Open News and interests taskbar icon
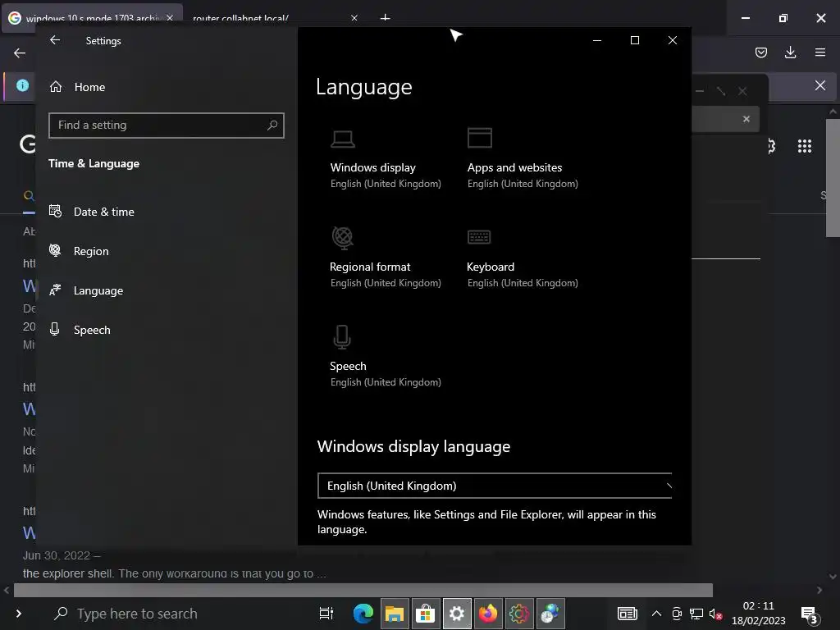The image size is (840, 630). (628, 614)
